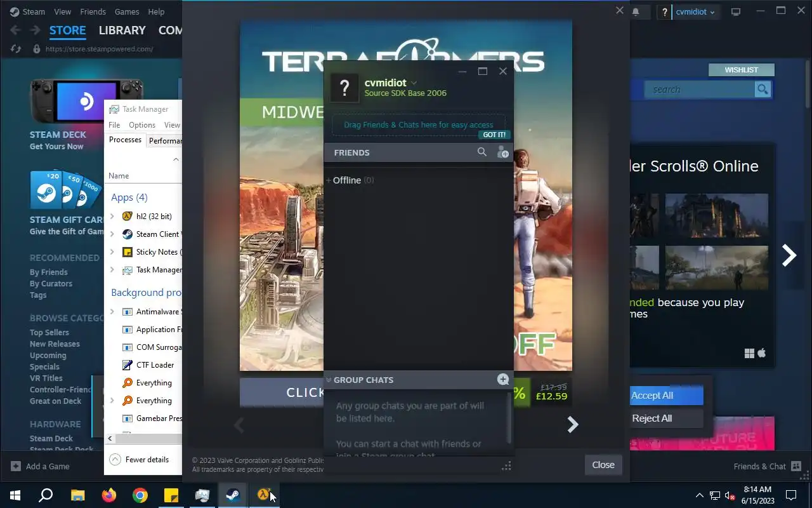
Task: Reload the store page
Action: pyautogui.click(x=16, y=49)
